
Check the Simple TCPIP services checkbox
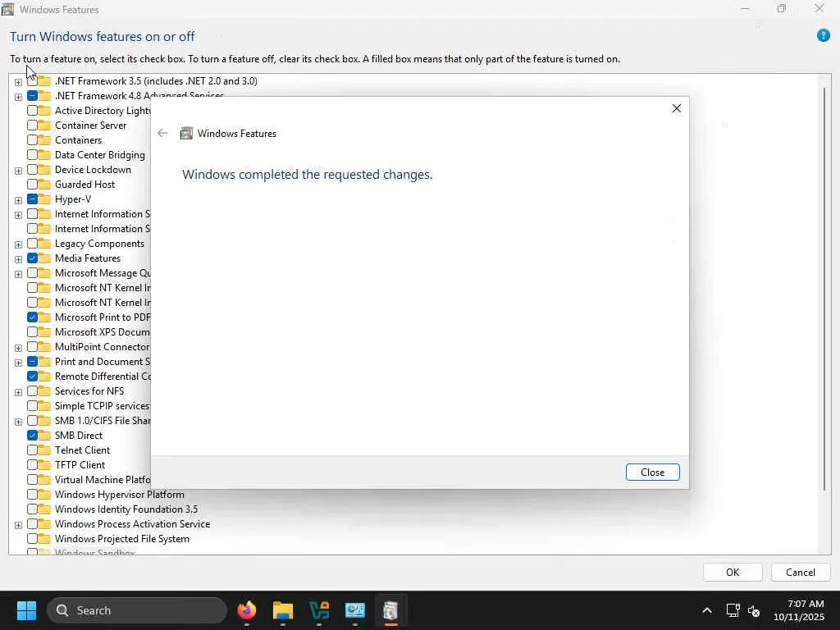32,406
